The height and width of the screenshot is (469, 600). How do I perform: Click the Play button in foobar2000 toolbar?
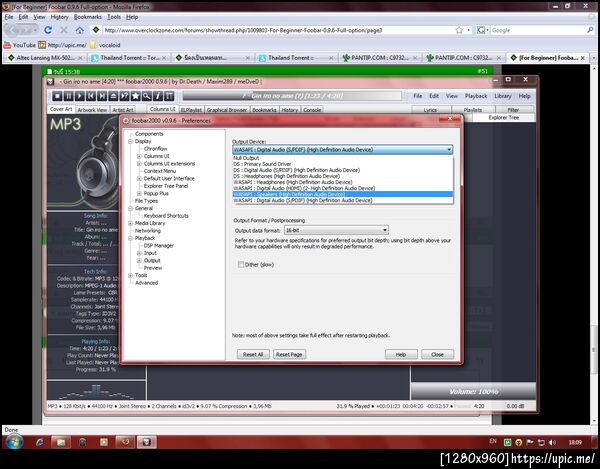(x=79, y=96)
